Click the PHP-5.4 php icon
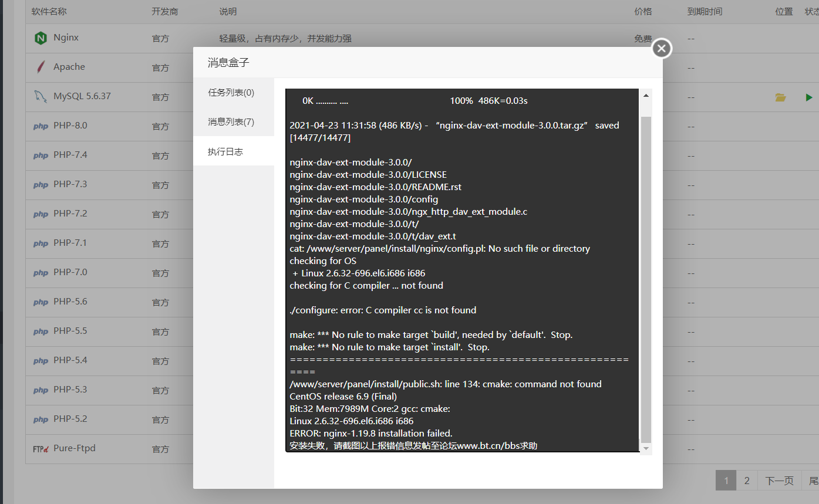Screen dimensions: 819x504 pyautogui.click(x=41, y=361)
